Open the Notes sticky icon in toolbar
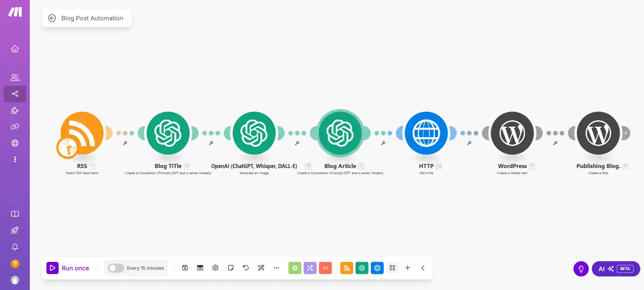This screenshot has height=290, width=644. pos(230,268)
